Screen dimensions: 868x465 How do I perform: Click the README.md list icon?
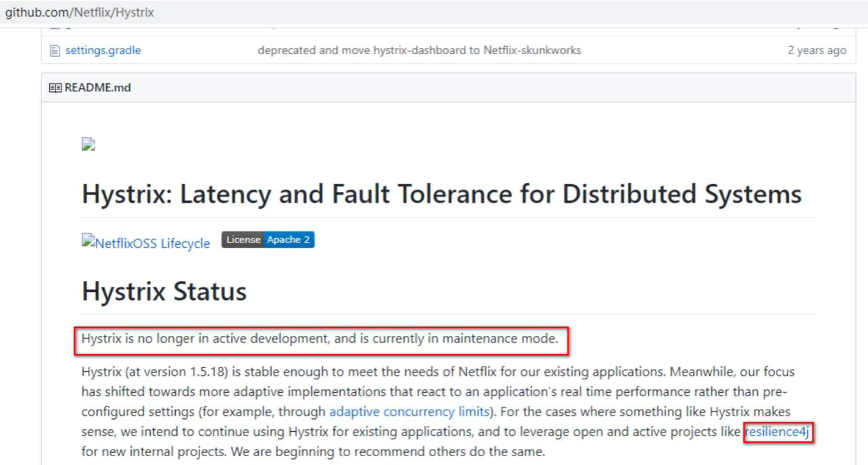[57, 87]
